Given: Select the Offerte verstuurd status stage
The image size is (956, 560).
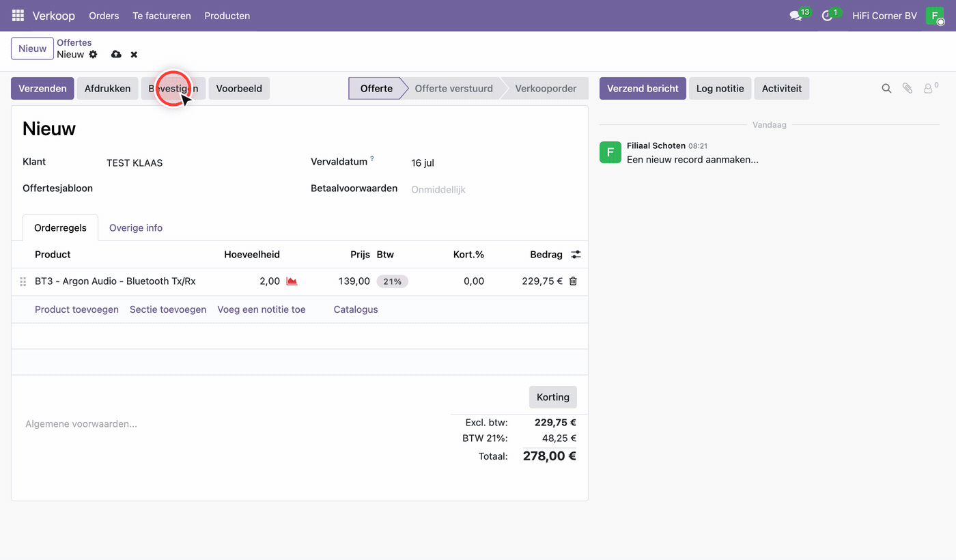Looking at the screenshot, I should (454, 89).
